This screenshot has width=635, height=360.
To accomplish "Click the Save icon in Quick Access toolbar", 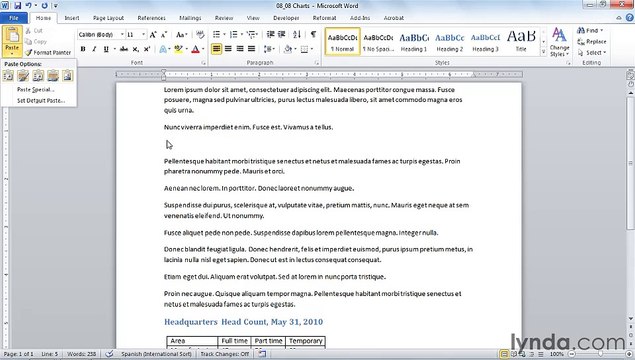I will coord(17,6).
